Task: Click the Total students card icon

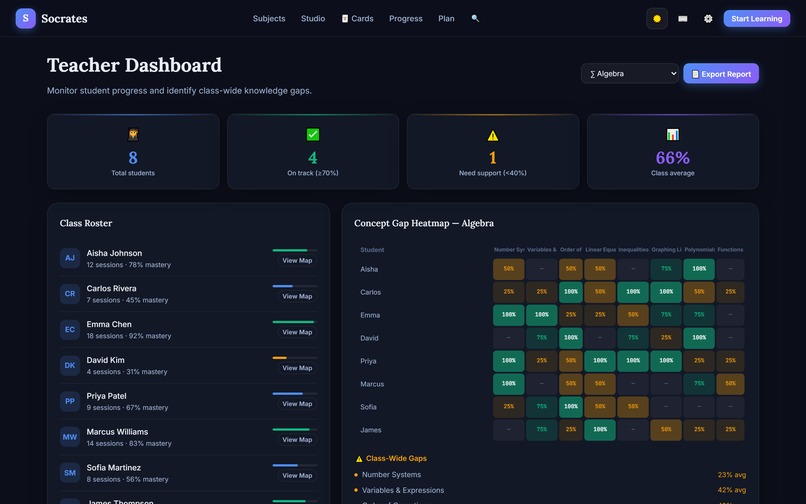Action: tap(133, 135)
